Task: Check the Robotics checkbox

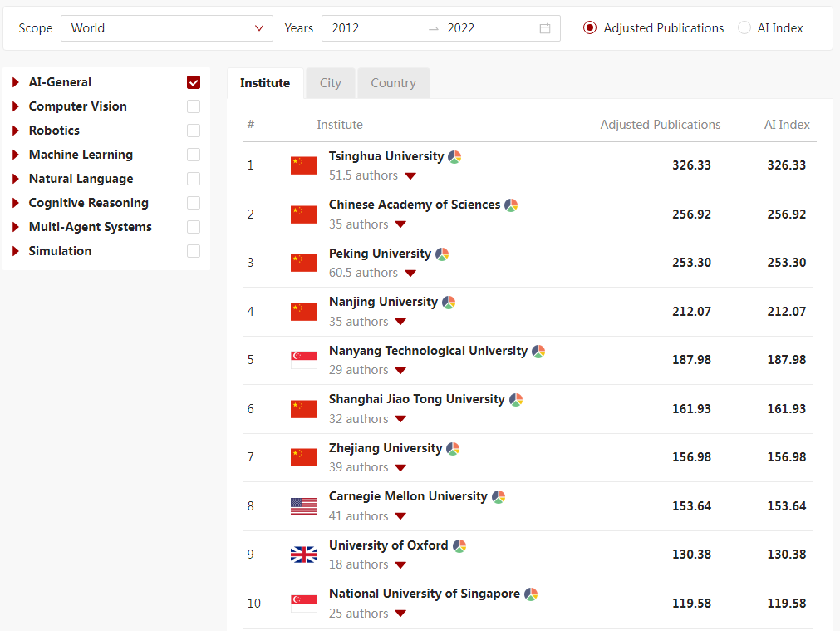Action: pos(194,131)
